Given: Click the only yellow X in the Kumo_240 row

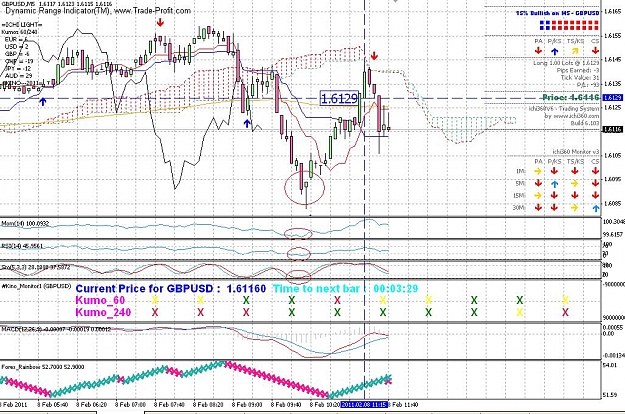Looking at the screenshot, I should [520, 312].
